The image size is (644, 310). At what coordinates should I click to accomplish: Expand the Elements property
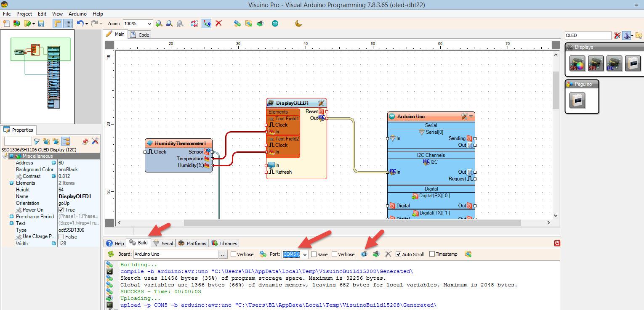click(12, 183)
